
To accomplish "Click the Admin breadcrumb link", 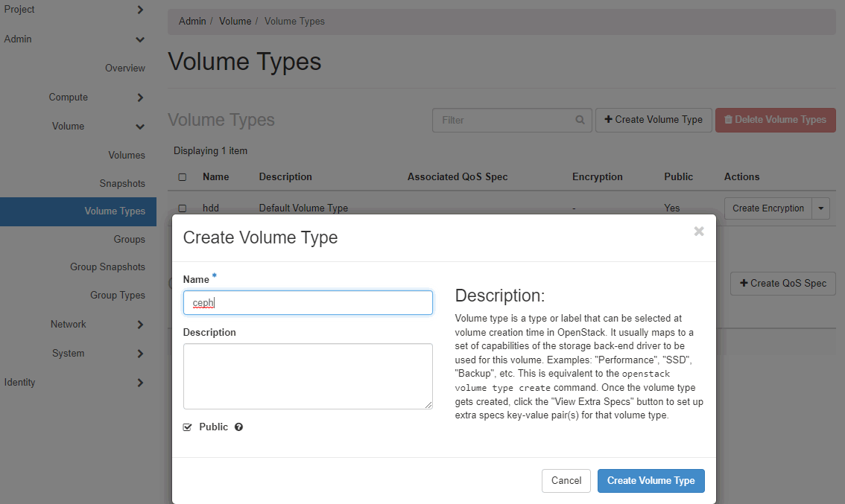I will pyautogui.click(x=192, y=21).
